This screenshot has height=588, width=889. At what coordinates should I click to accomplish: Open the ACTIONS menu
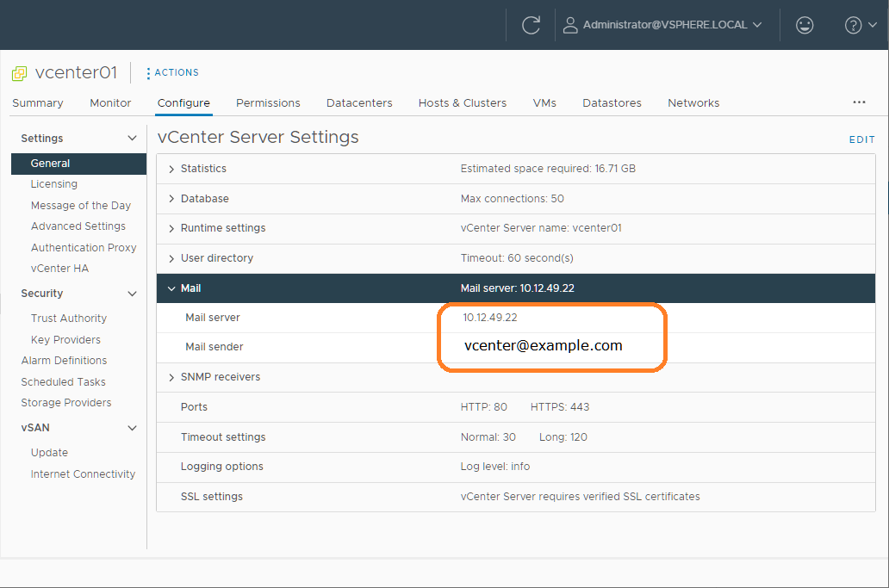[x=177, y=72]
